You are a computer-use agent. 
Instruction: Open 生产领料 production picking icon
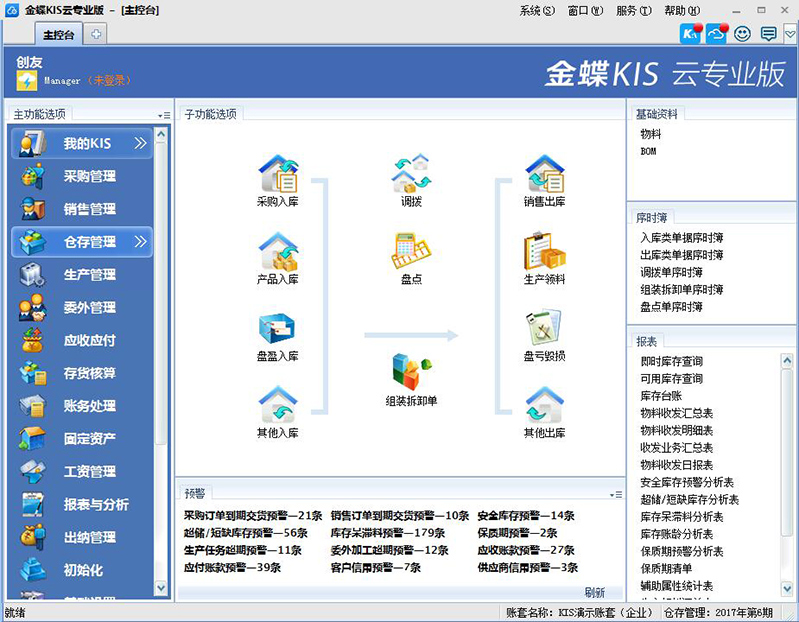click(x=545, y=258)
